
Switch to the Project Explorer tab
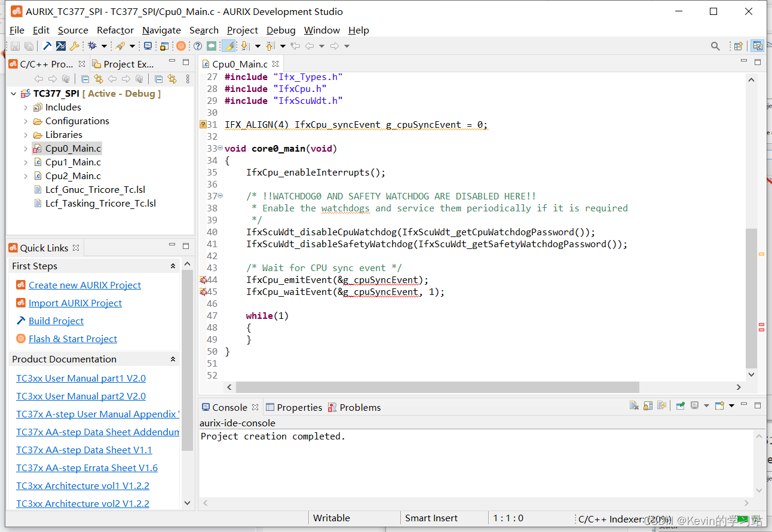123,64
